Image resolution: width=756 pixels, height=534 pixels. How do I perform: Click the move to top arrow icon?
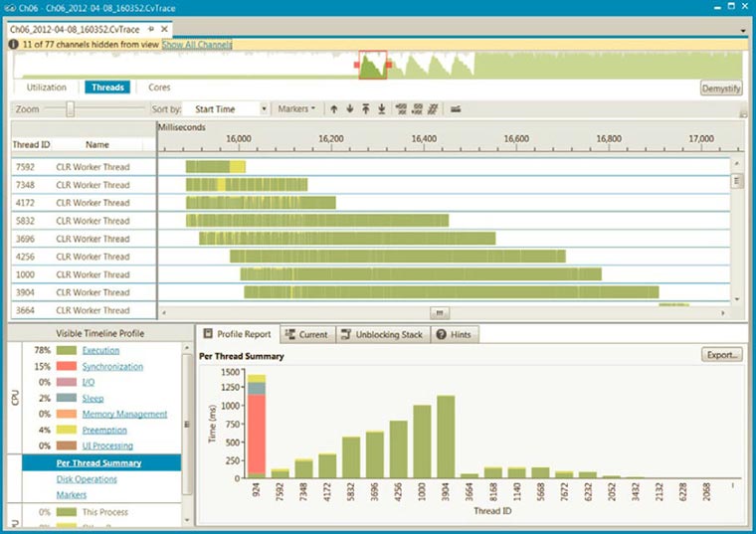366,108
